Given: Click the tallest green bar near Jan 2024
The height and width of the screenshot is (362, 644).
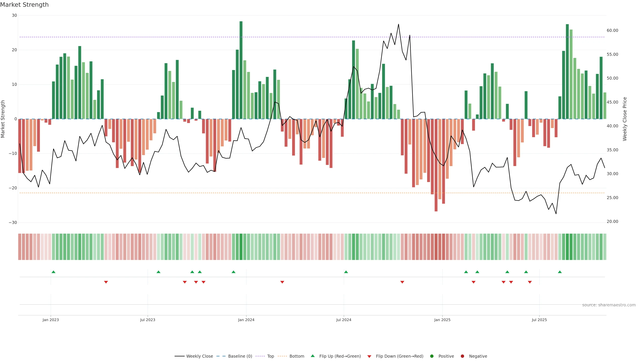Looking at the screenshot, I should click(x=241, y=70).
